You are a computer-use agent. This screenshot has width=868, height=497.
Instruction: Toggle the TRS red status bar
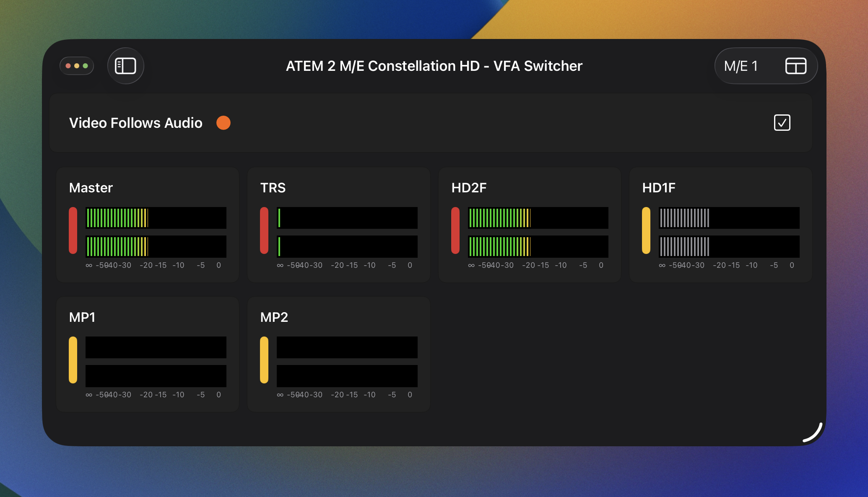(264, 230)
